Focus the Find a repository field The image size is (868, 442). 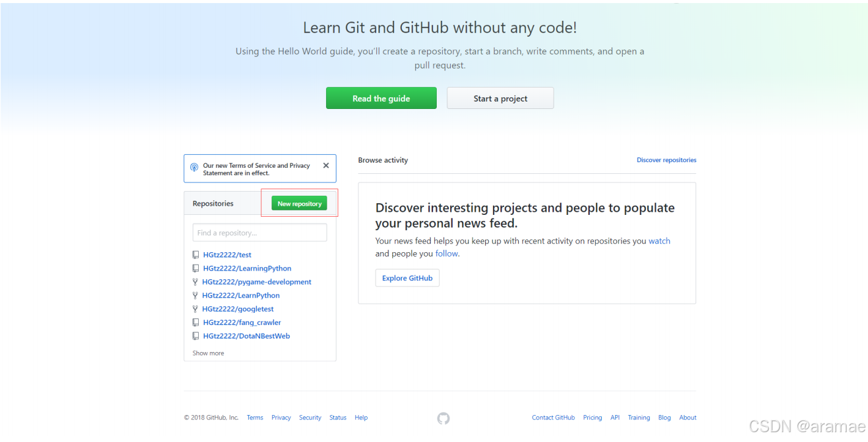point(260,233)
